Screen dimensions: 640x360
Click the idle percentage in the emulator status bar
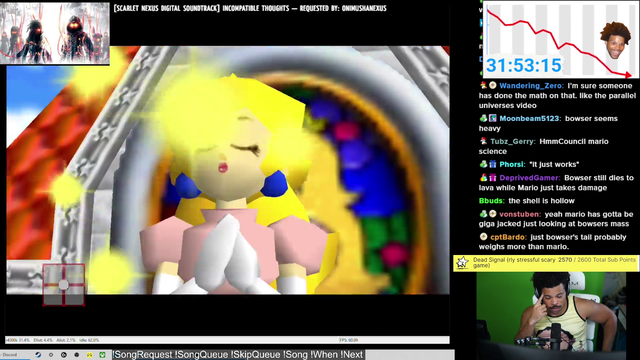coord(88,340)
